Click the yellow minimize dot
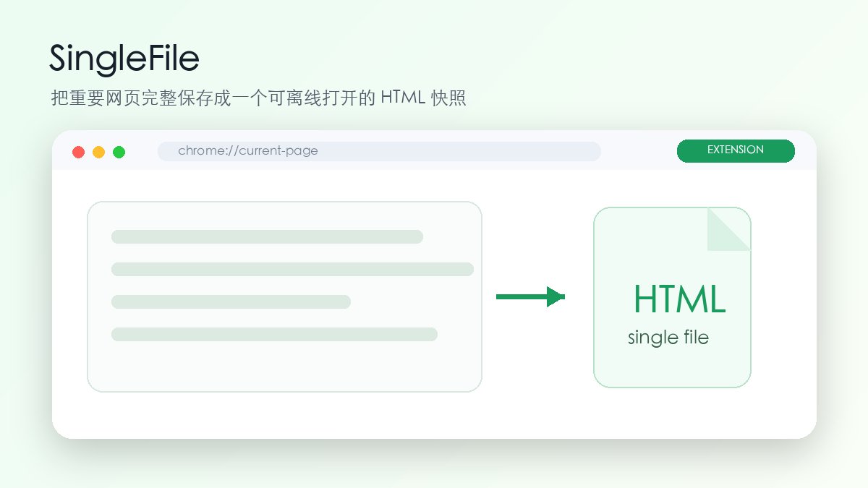Screen dimensions: 868x488 pyautogui.click(x=99, y=152)
